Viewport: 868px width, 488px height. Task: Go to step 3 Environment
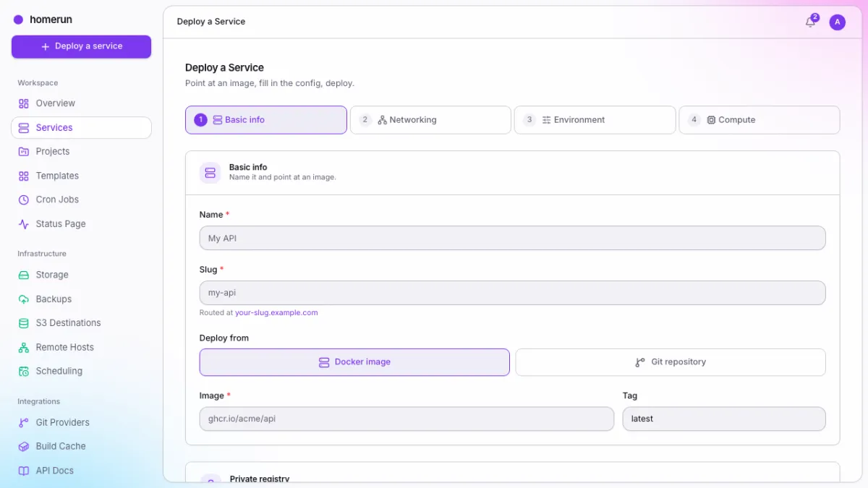(595, 120)
